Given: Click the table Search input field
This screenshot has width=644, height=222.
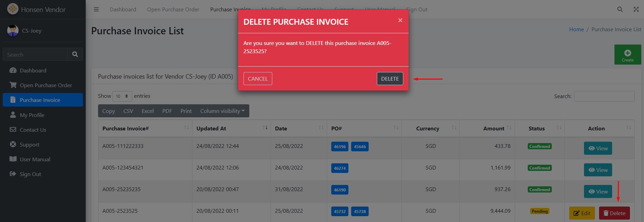Looking at the screenshot, I should click(604, 96).
